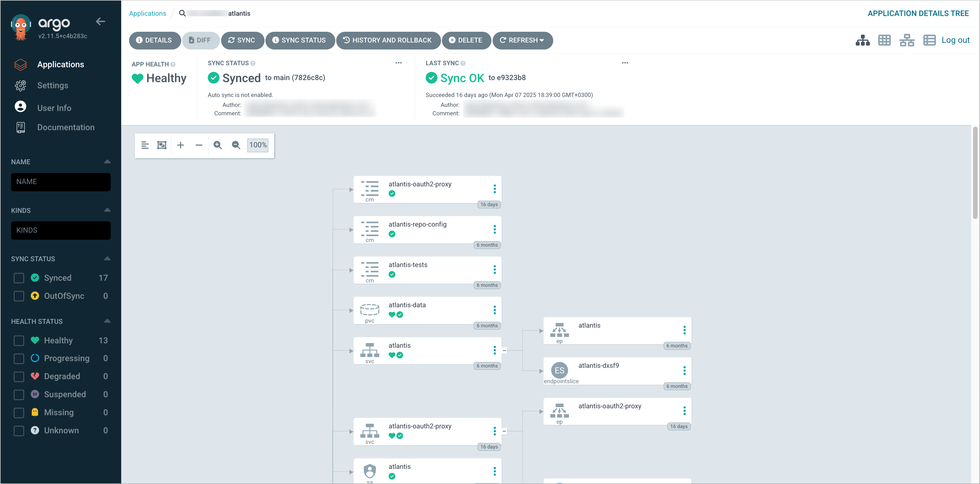980x484 pixels.
Task: Click the History and Rollback button
Action: (x=388, y=40)
